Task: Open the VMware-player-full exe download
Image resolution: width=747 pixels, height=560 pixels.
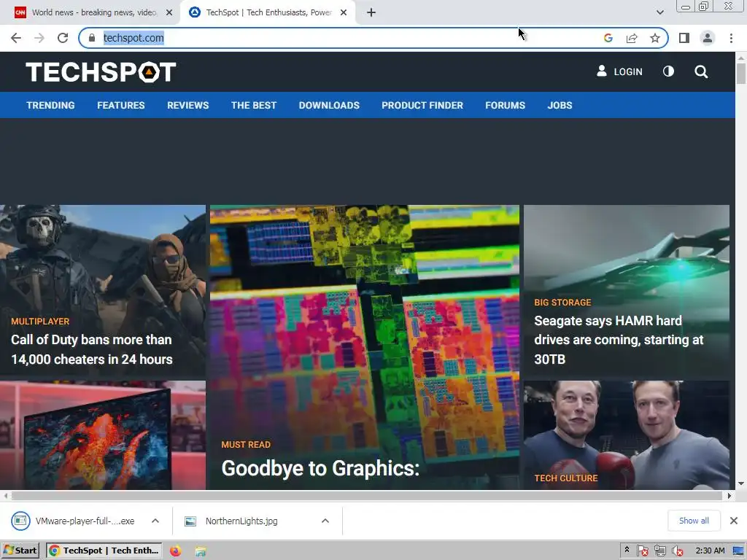Action: click(x=74, y=521)
